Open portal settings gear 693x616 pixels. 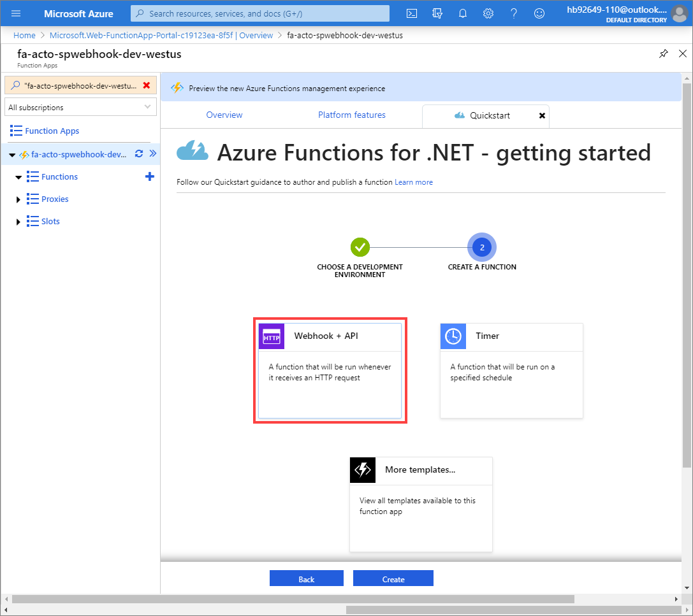tap(488, 13)
